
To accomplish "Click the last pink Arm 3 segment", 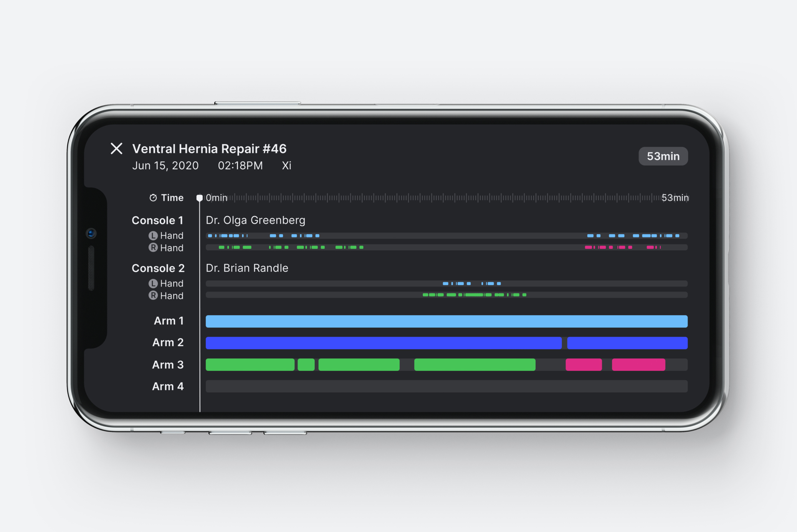I will point(638,365).
